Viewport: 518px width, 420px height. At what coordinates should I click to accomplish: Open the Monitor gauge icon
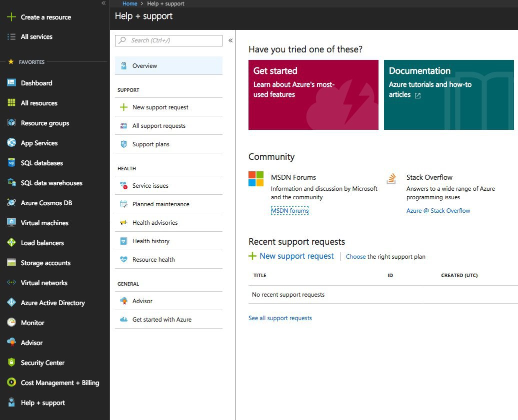pos(11,322)
